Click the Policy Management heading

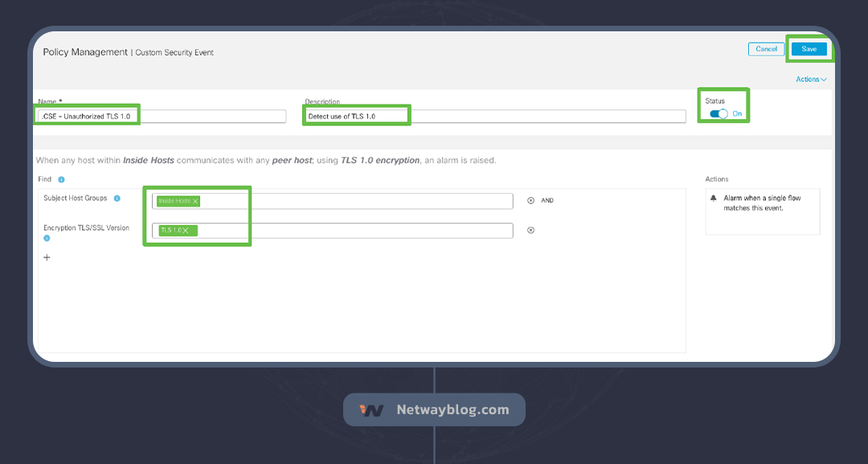click(x=84, y=52)
